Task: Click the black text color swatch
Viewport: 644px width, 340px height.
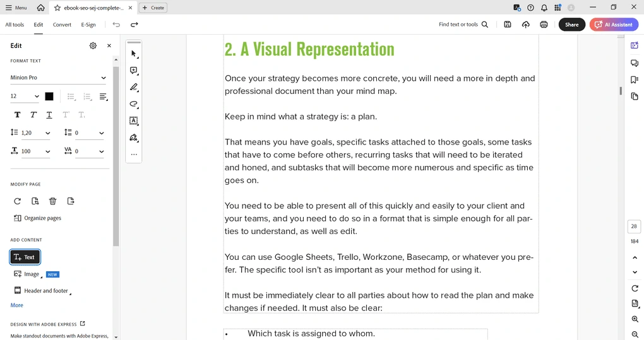Action: coord(49,97)
